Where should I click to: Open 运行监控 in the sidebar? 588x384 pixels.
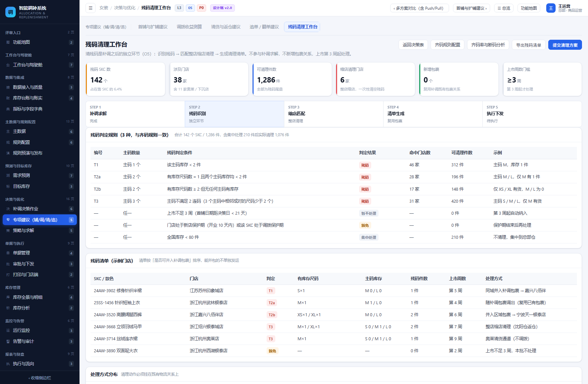(x=40, y=331)
